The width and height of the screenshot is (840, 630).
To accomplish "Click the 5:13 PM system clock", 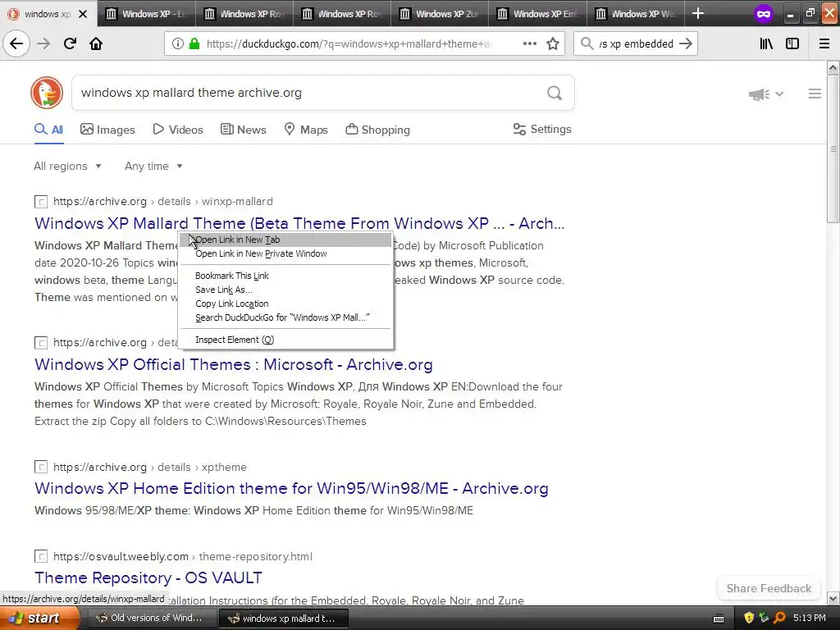I will coord(810,618).
